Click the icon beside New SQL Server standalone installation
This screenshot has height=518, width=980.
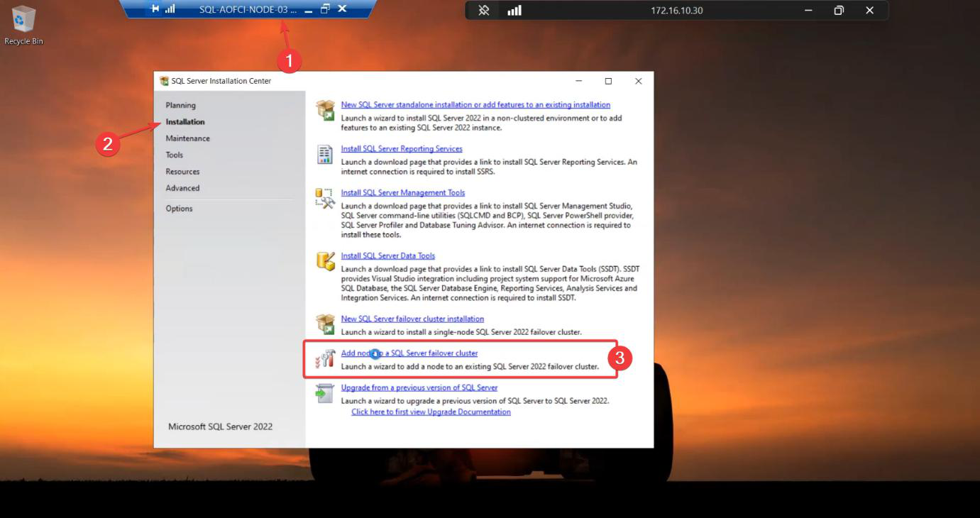(325, 110)
